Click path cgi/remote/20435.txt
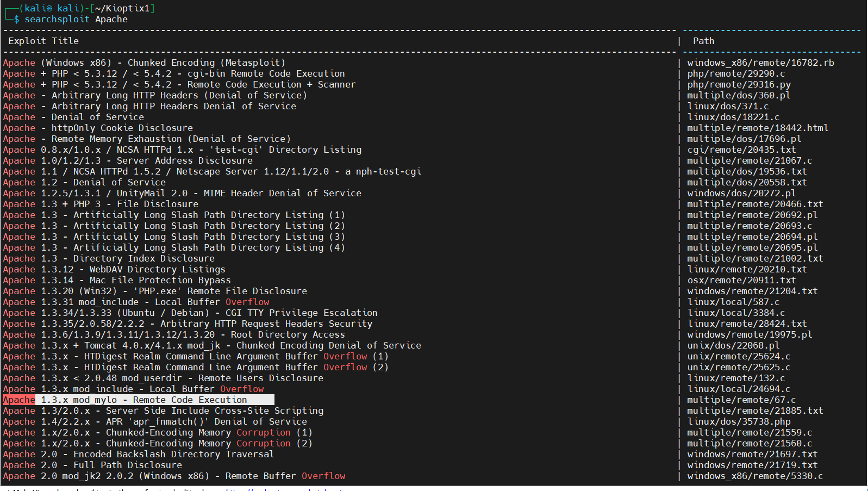 pyautogui.click(x=741, y=150)
